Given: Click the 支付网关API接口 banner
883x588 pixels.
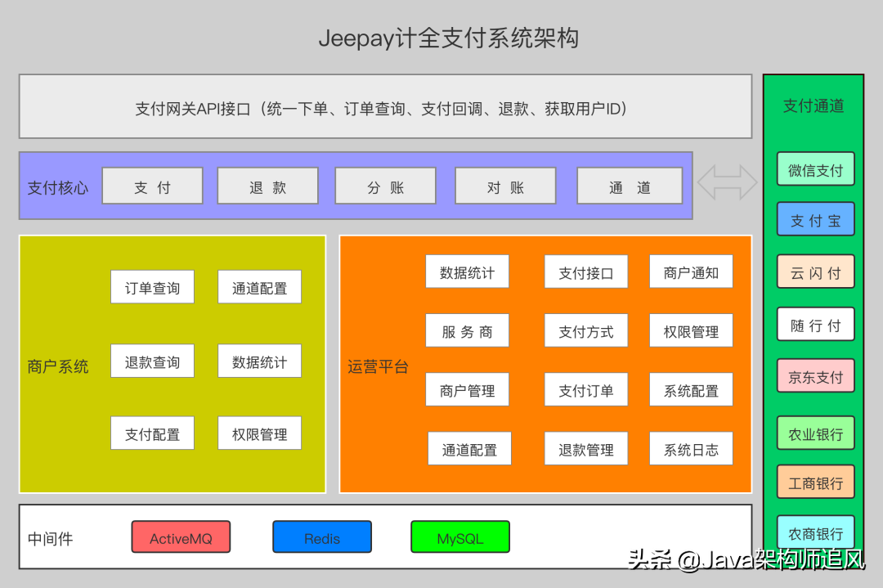Looking at the screenshot, I should tap(384, 106).
